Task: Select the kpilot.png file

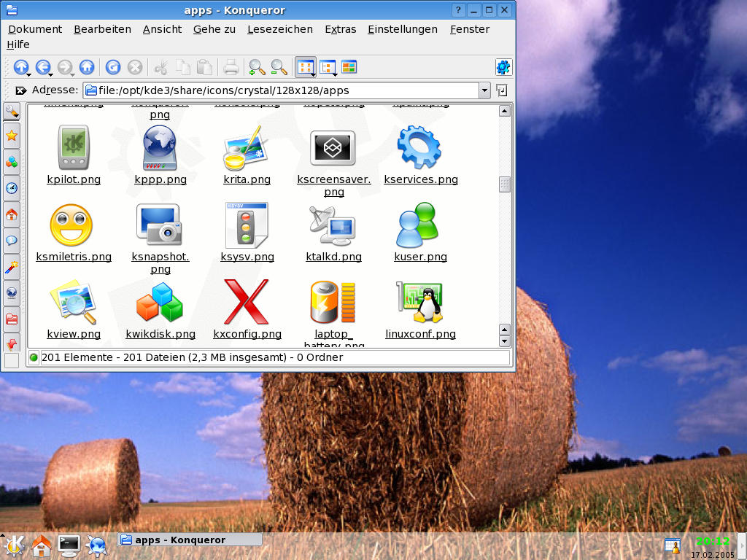Action: click(74, 155)
